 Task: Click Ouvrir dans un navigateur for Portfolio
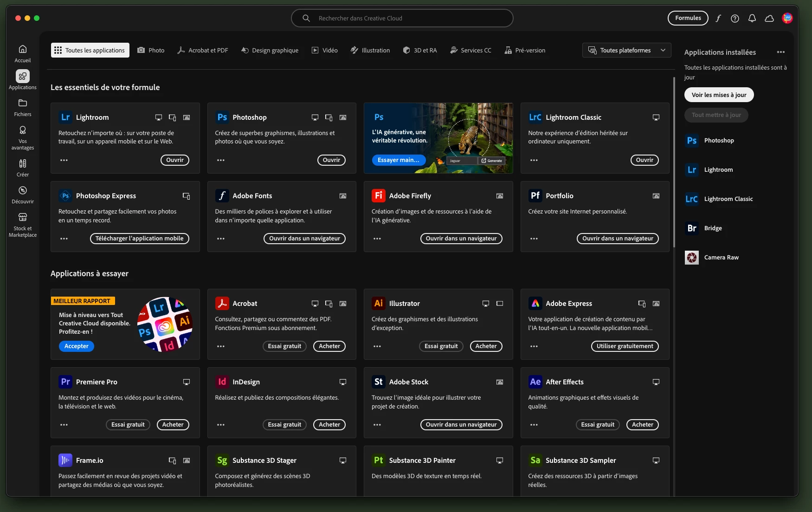(618, 239)
